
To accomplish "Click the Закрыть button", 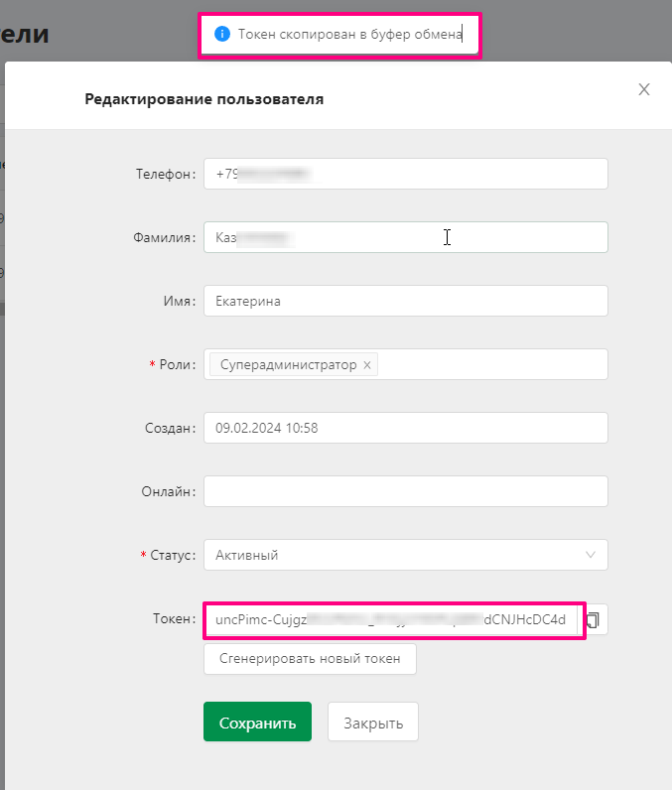I will click(x=373, y=722).
